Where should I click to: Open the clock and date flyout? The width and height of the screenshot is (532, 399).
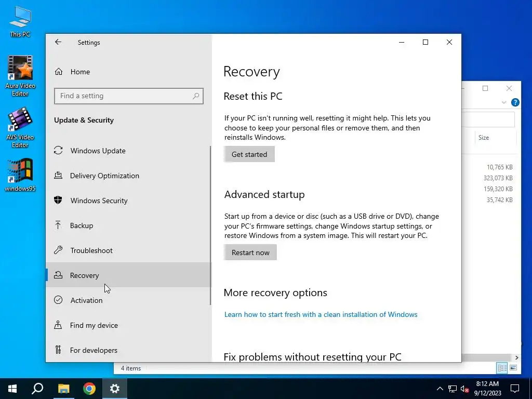point(487,389)
